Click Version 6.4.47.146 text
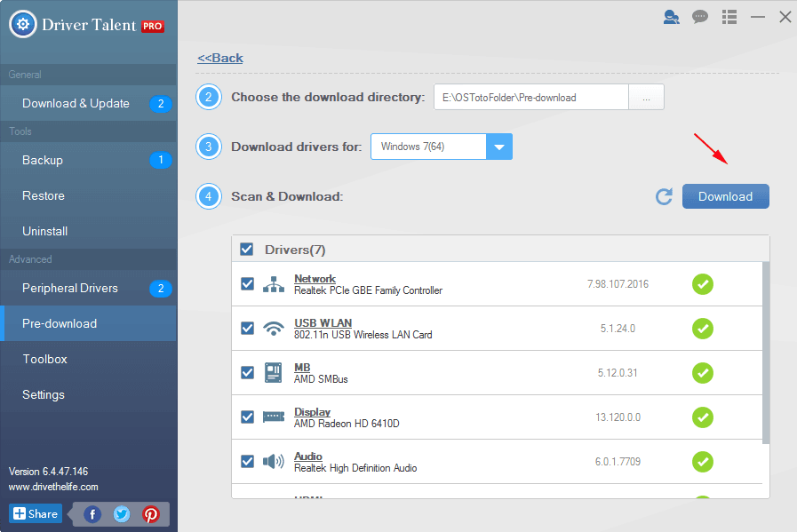This screenshot has width=797, height=532. (x=48, y=472)
